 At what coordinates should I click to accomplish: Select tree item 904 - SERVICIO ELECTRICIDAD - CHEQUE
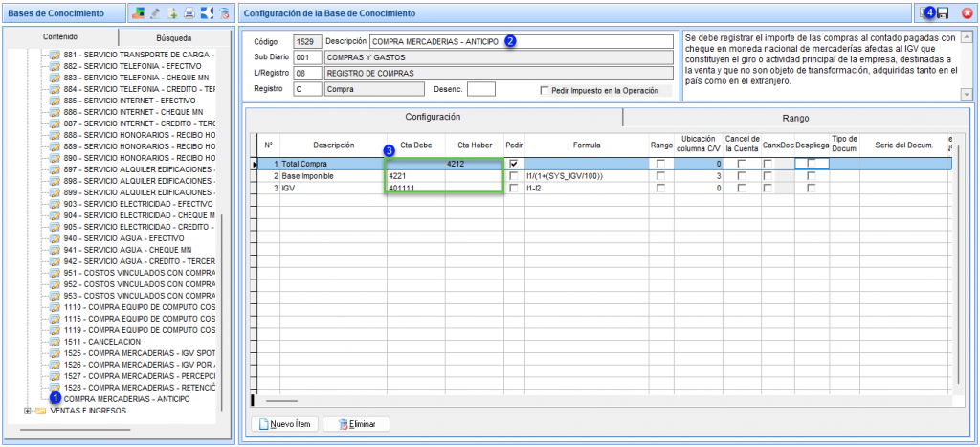pyautogui.click(x=140, y=215)
